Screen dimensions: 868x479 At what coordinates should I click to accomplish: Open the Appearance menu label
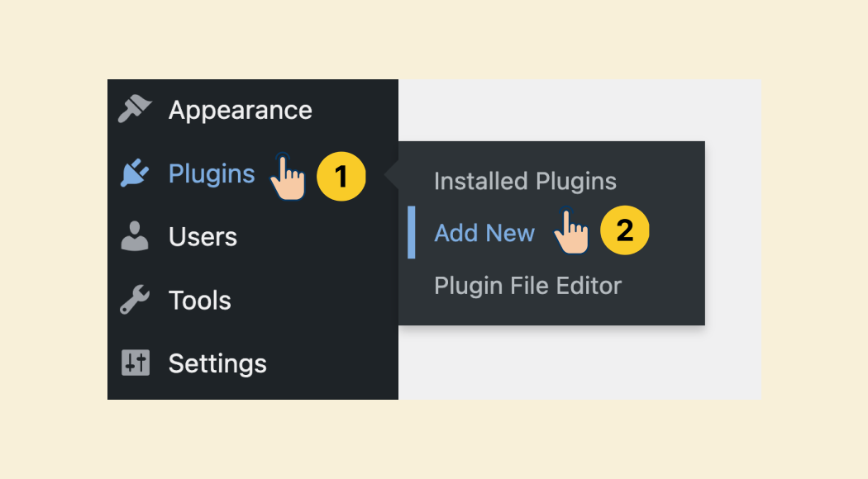pos(241,110)
